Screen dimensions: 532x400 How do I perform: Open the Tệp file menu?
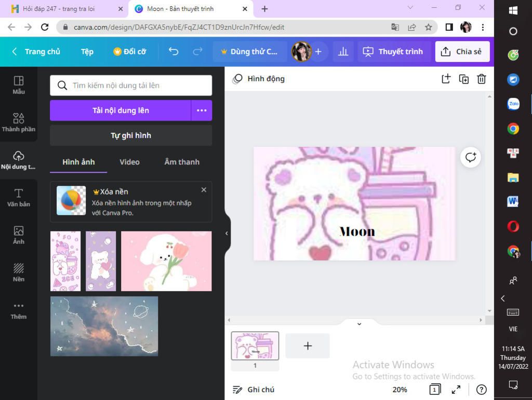click(87, 51)
